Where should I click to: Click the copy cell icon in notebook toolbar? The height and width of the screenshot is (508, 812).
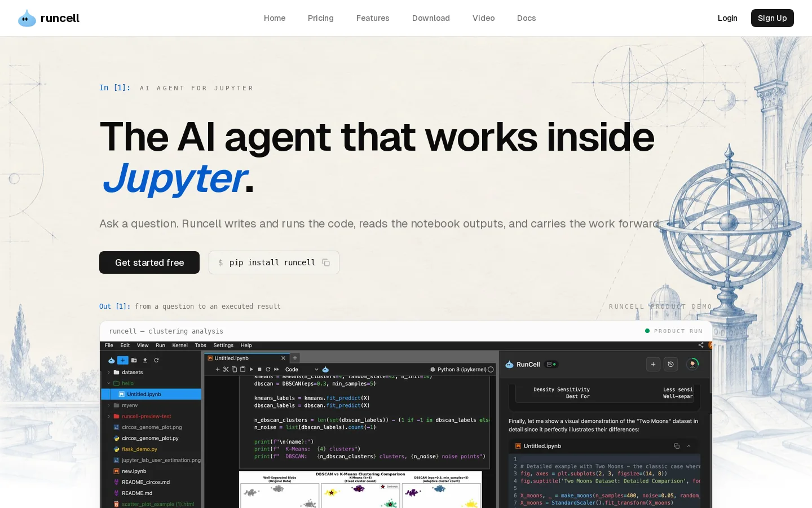235,370
